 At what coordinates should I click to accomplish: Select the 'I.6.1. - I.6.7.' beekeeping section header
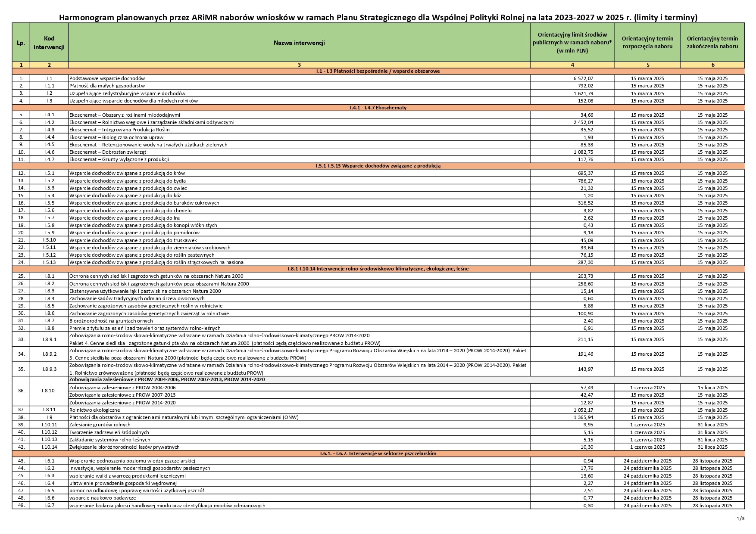point(378,453)
